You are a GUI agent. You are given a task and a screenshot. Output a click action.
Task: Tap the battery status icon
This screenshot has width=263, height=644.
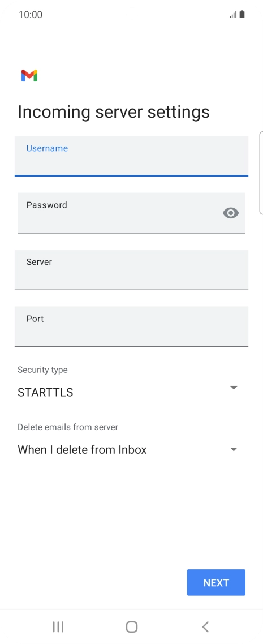tap(242, 14)
